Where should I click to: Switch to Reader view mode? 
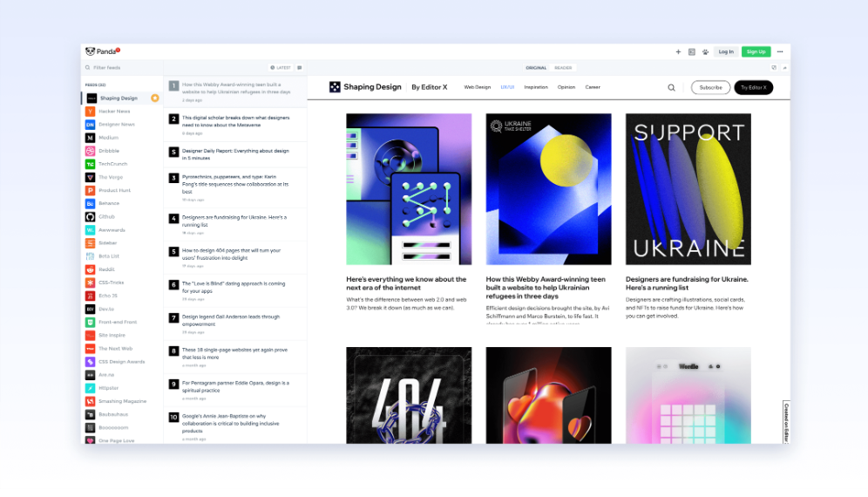tap(563, 68)
